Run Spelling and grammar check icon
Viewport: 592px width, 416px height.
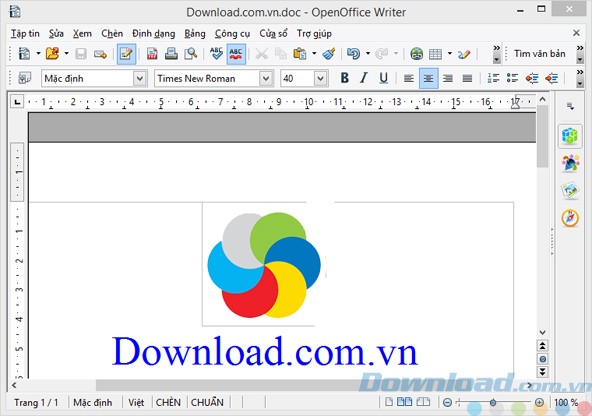(216, 54)
